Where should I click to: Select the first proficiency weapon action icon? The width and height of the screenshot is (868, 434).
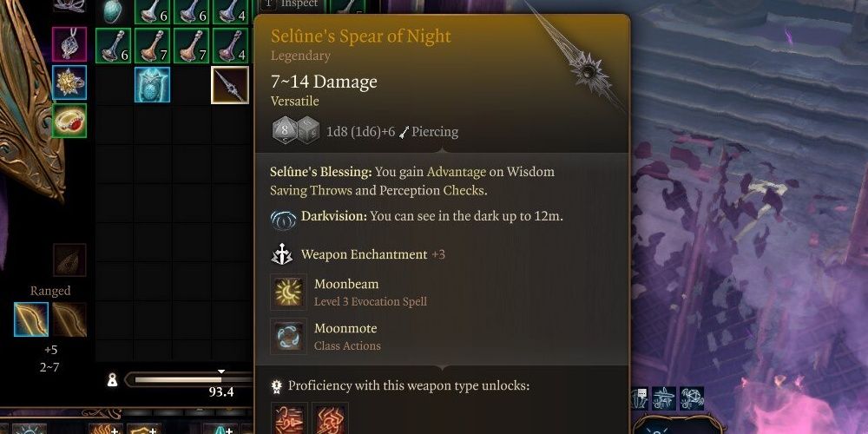(290, 418)
